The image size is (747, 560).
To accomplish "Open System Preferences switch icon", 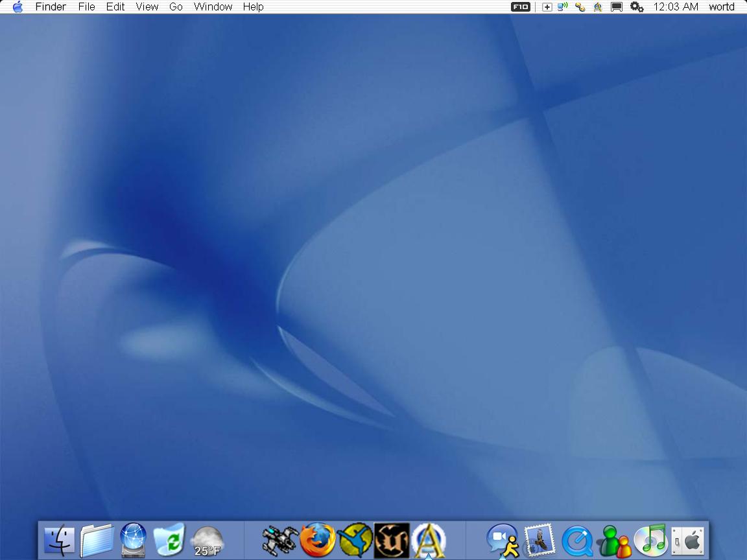I will pyautogui.click(x=687, y=541).
